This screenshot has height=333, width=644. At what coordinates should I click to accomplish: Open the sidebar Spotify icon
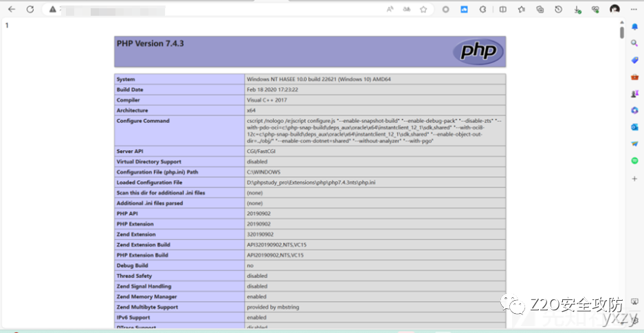[x=634, y=161]
